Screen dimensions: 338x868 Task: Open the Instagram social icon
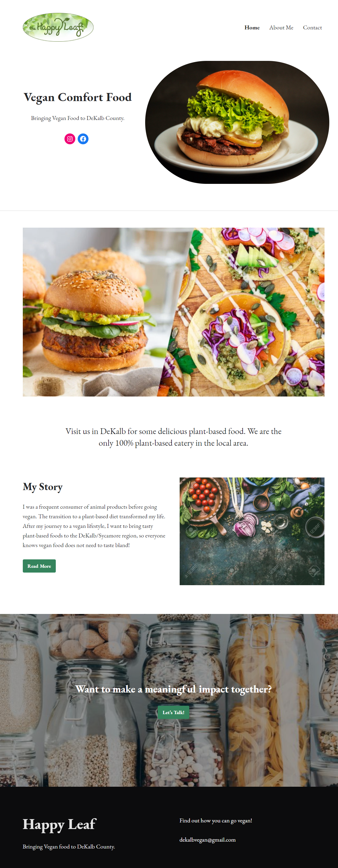point(70,139)
